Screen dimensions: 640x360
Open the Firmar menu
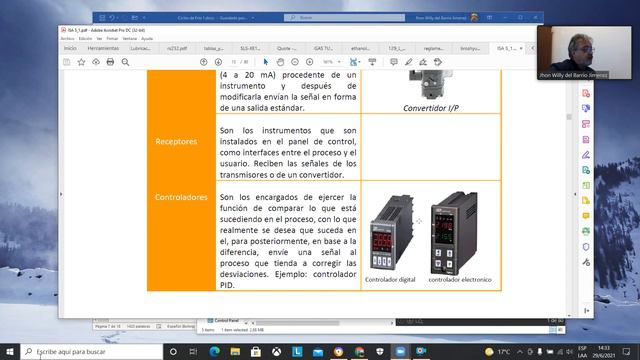coord(112,38)
